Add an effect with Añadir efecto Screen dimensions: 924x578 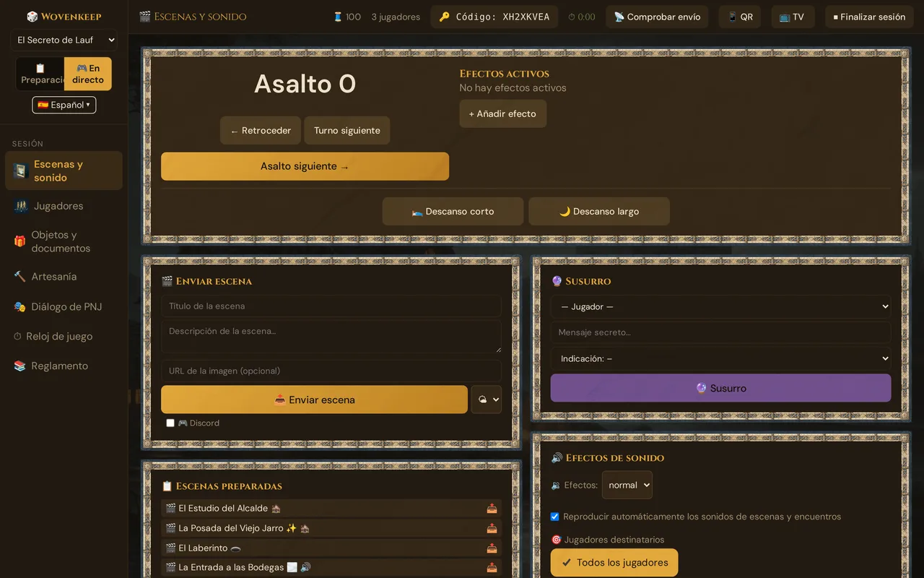coord(503,113)
